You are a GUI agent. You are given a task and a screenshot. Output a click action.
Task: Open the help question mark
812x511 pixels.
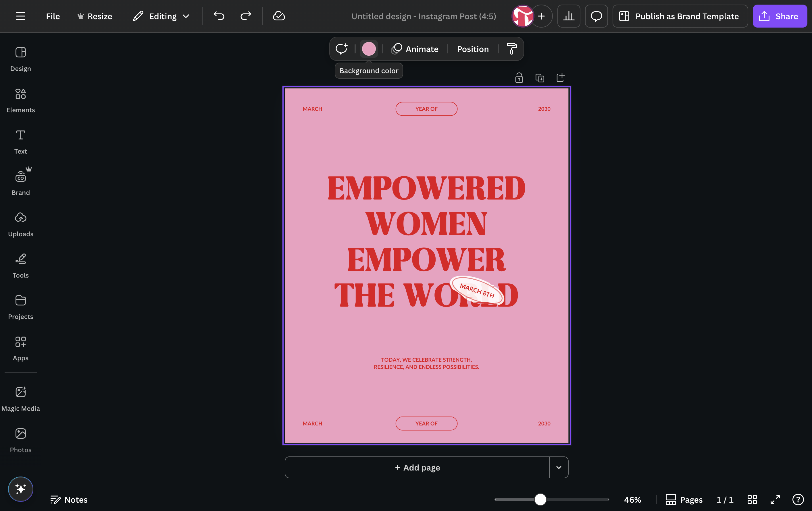pos(798,500)
